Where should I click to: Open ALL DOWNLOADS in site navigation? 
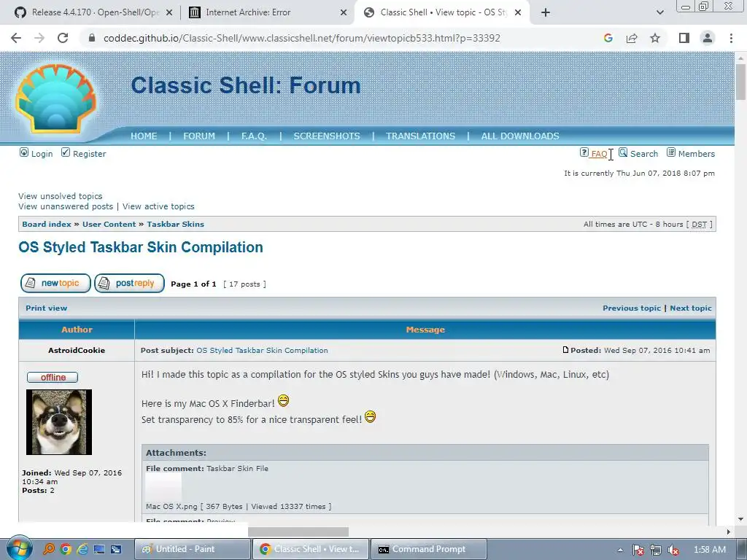pos(520,136)
